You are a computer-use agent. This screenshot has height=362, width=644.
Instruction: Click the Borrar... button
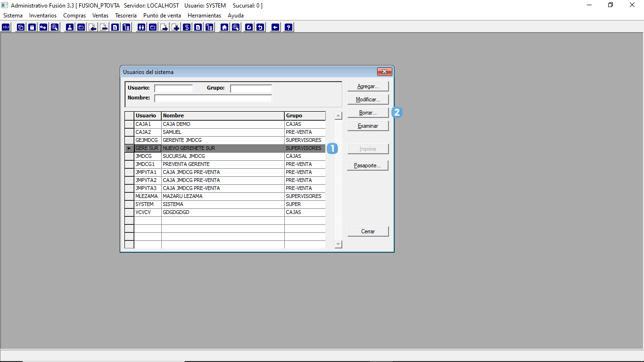368,113
